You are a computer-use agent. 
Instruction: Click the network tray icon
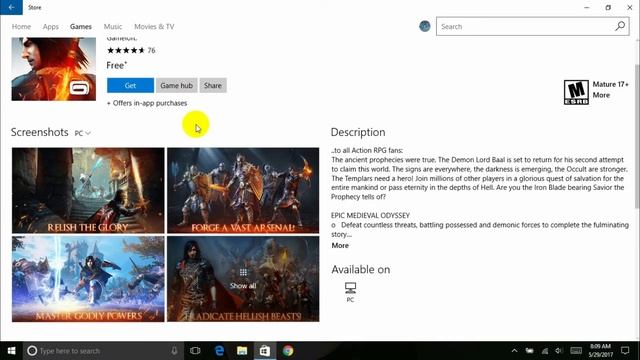tap(545, 351)
